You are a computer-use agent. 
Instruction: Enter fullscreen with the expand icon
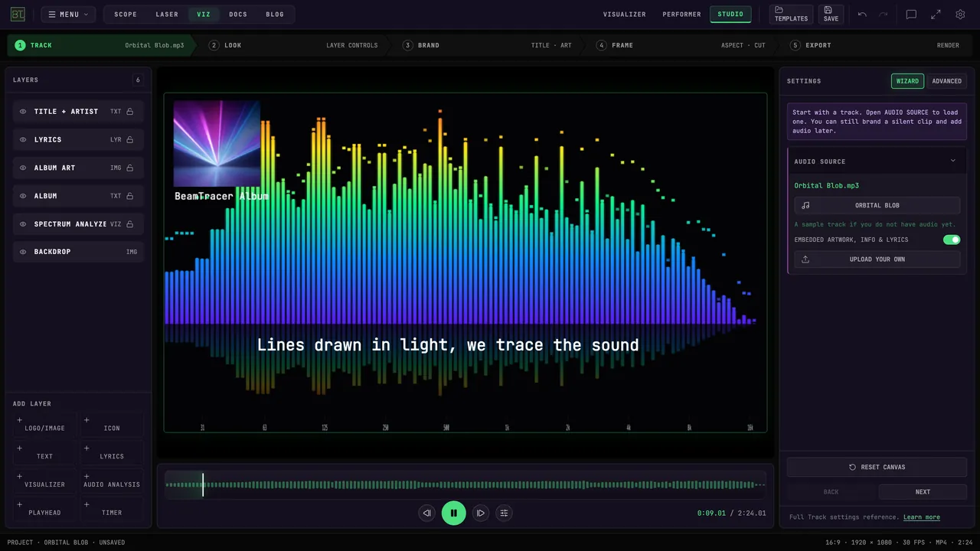point(936,15)
